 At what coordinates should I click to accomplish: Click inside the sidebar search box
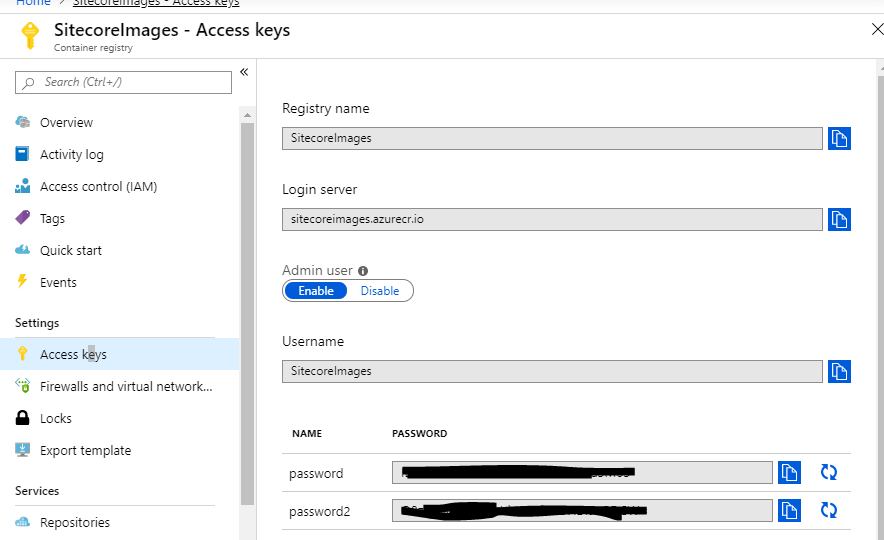tap(130, 82)
